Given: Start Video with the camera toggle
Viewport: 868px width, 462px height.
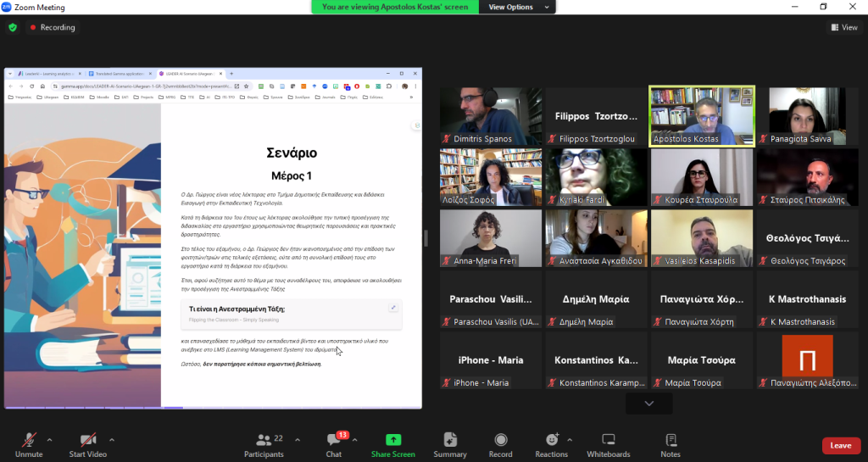Looking at the screenshot, I should pyautogui.click(x=87, y=440).
